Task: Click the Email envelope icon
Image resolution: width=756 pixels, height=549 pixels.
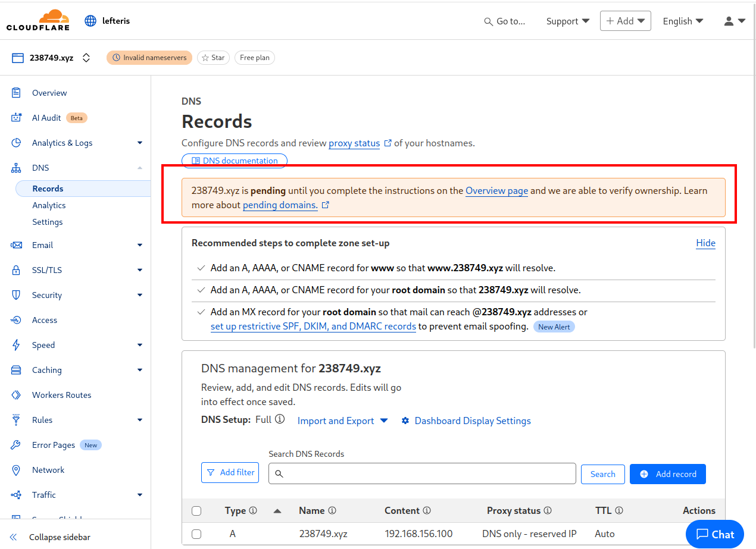Action: pyautogui.click(x=17, y=245)
